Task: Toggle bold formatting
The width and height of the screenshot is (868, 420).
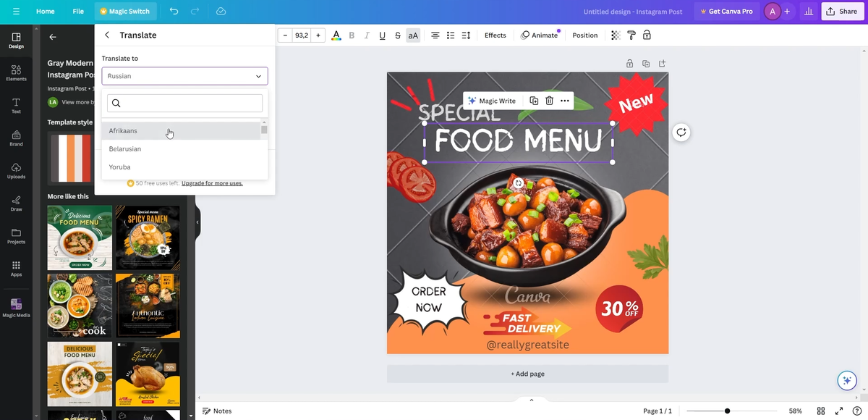Action: [352, 35]
